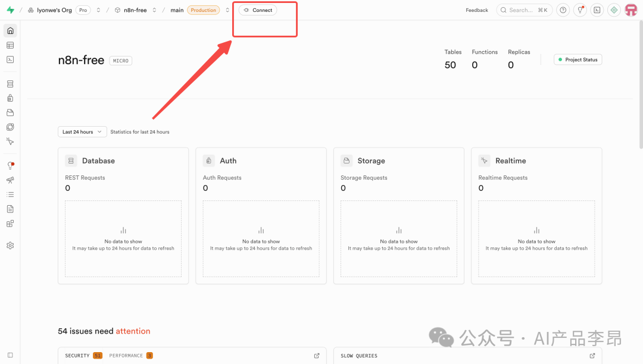Open the Security issues external link icon
643x364 pixels.
317,356
